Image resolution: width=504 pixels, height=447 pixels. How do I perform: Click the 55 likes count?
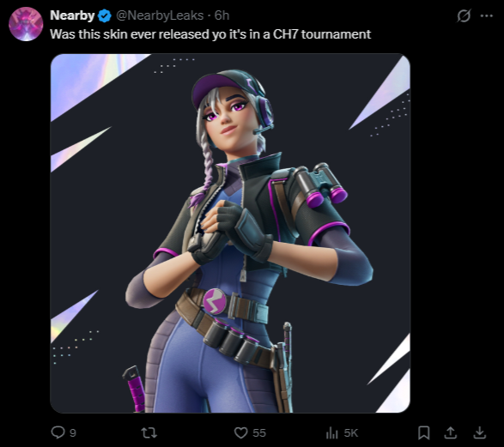point(259,433)
